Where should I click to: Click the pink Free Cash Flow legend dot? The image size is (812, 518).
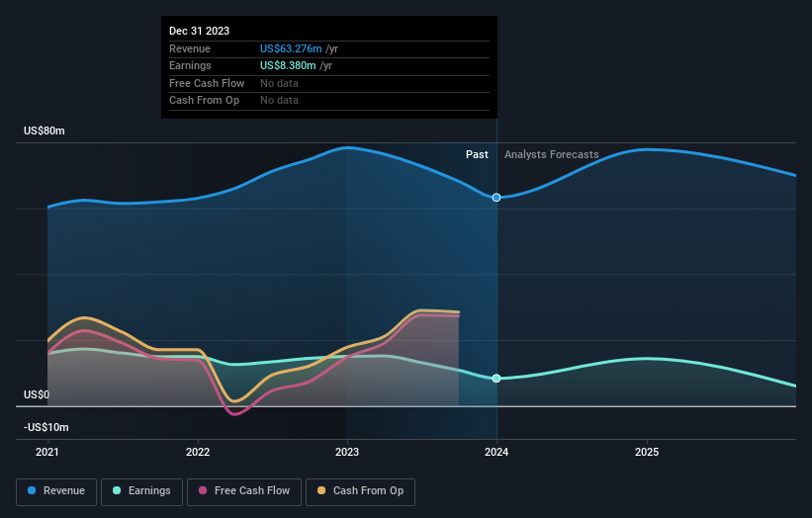pyautogui.click(x=203, y=490)
